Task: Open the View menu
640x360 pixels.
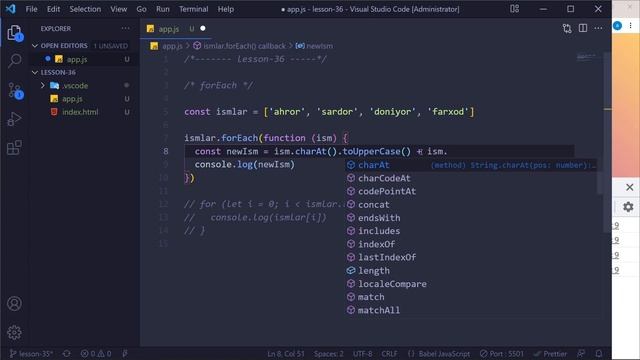Action: coord(118,9)
